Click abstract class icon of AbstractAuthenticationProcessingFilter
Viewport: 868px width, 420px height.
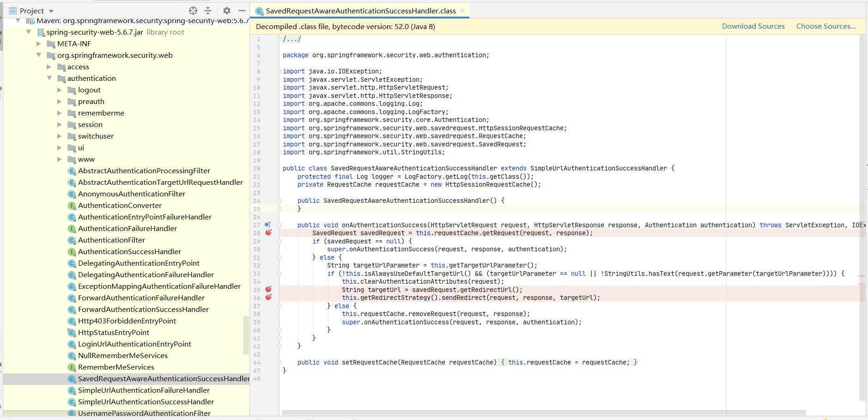click(72, 171)
